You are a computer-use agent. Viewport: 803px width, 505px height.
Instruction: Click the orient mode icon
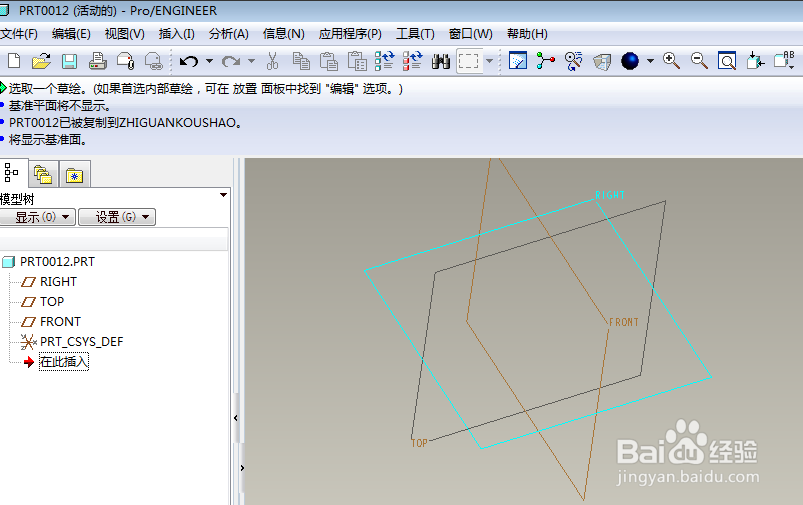(574, 61)
